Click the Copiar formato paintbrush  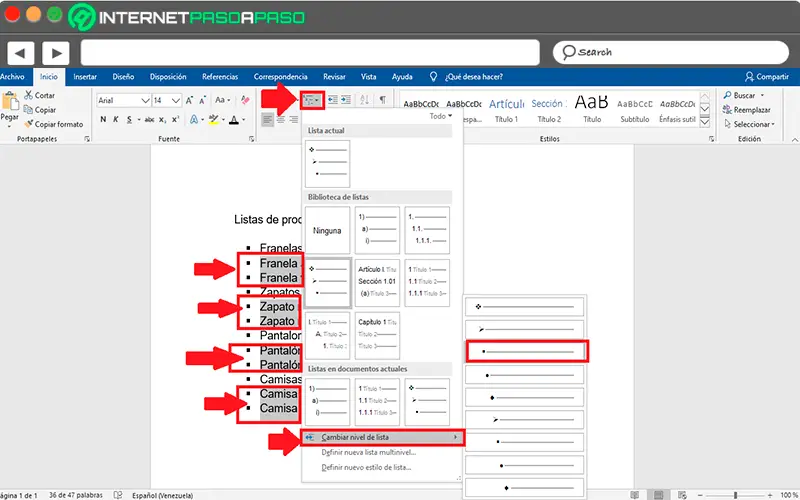tap(54, 124)
